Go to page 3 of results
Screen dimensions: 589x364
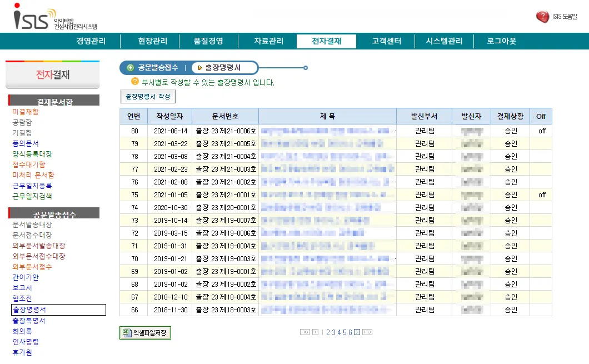click(x=333, y=332)
